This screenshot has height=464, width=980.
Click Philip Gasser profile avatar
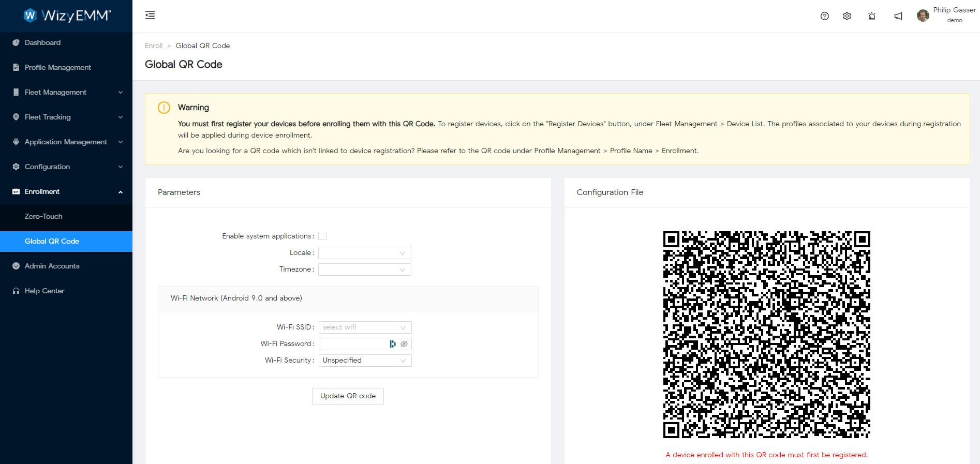[923, 16]
